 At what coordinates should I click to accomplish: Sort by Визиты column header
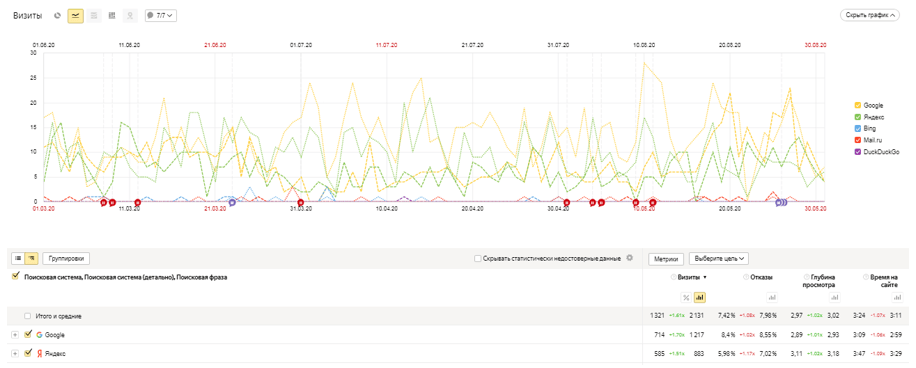coord(688,277)
